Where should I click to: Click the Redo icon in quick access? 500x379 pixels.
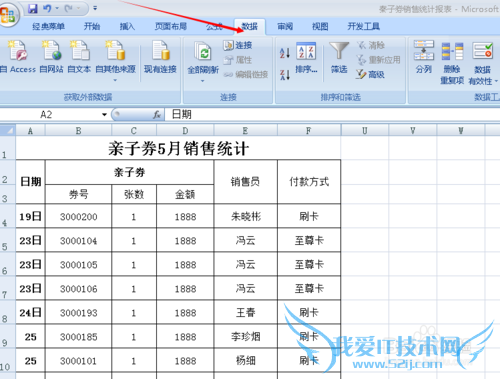[68, 8]
